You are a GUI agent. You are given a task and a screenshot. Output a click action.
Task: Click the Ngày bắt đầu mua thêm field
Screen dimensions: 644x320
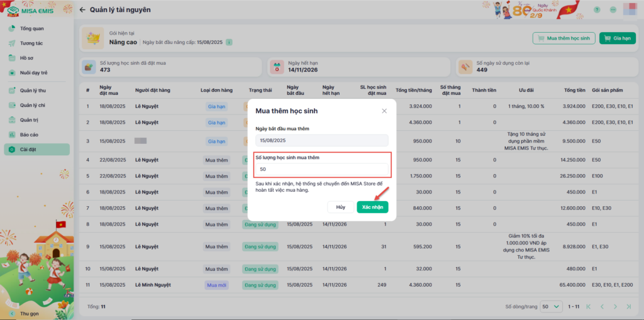point(321,140)
